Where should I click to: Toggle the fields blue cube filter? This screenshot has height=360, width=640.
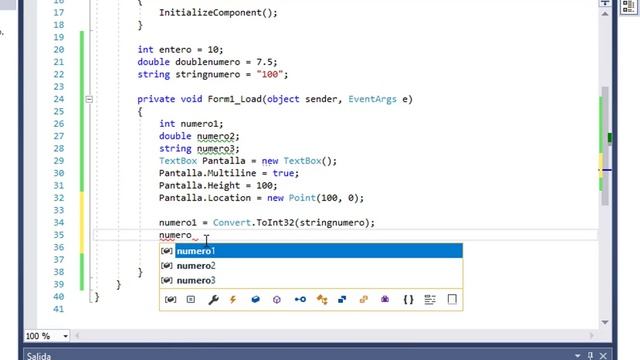click(256, 300)
